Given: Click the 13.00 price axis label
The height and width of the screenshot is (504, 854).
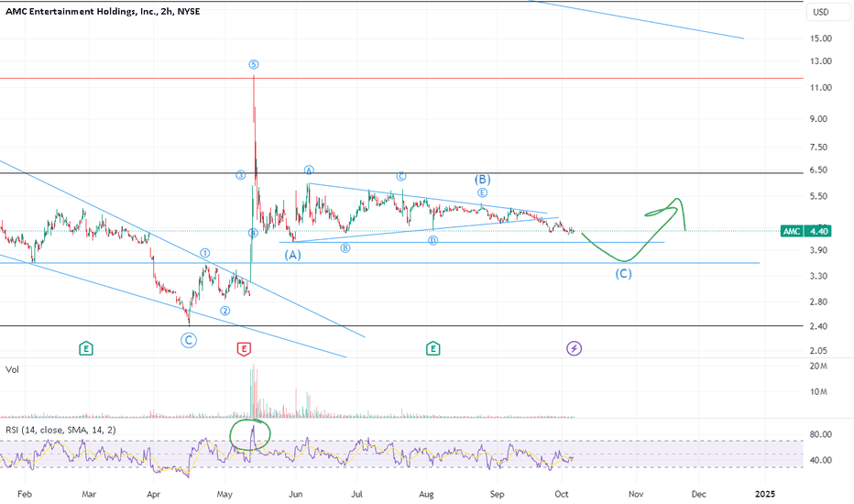Looking at the screenshot, I should pos(821,61).
